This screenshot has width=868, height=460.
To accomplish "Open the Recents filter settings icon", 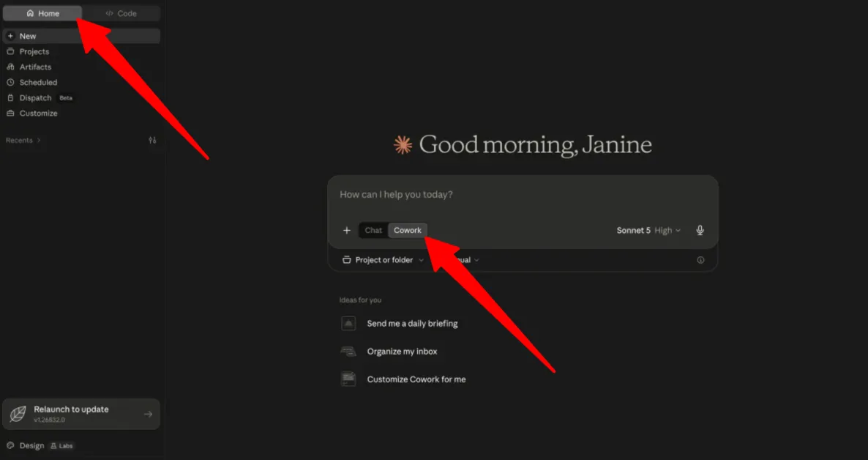I will (152, 140).
